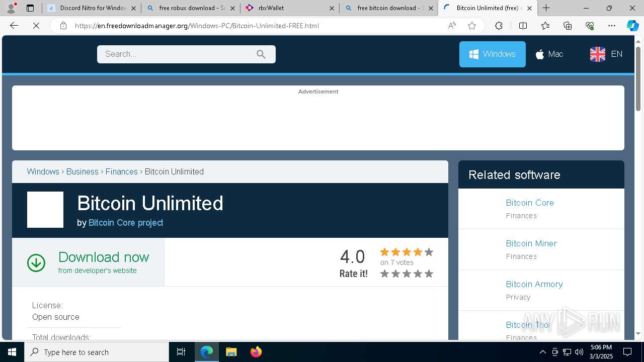Open the Collections icon
The height and width of the screenshot is (362, 644).
point(568,26)
